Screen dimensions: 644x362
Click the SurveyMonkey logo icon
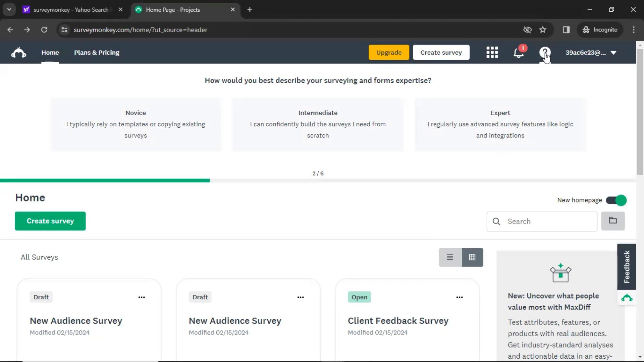click(x=18, y=53)
